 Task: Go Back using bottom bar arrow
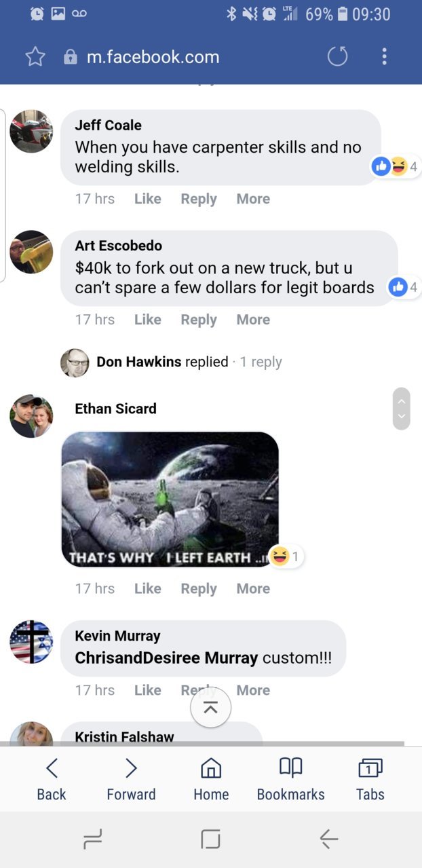tap(52, 779)
